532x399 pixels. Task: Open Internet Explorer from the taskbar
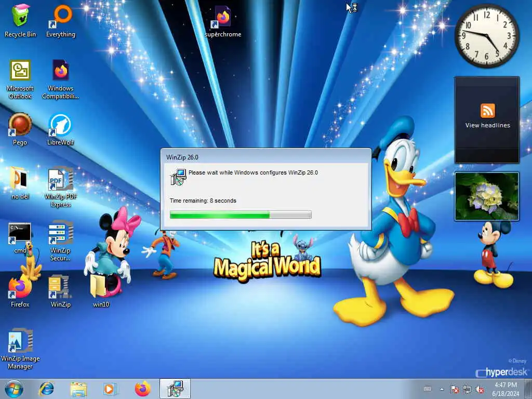click(x=46, y=389)
